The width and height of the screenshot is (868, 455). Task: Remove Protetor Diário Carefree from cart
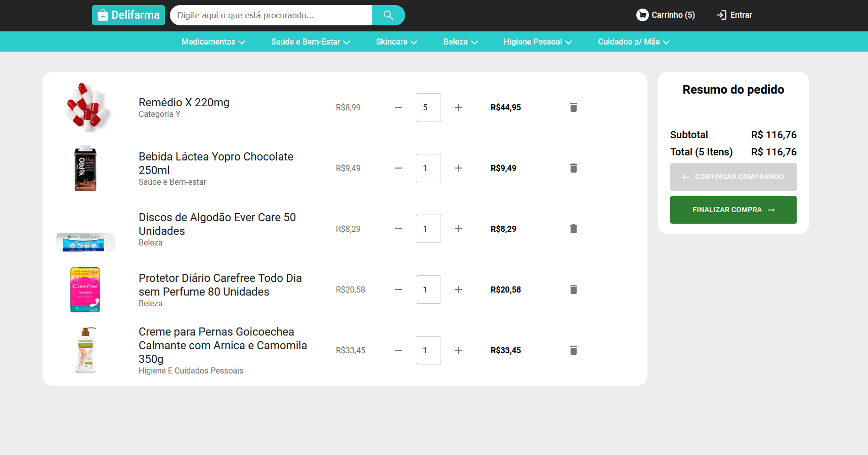574,289
